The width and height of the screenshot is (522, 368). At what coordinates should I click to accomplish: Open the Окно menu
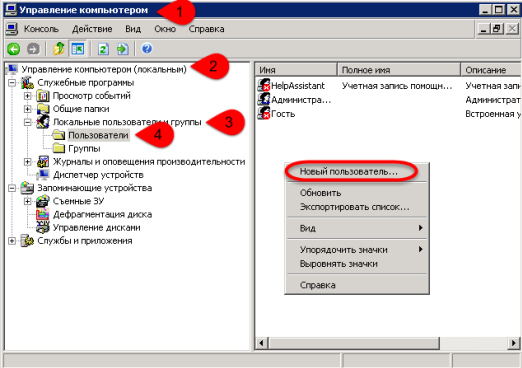point(165,29)
